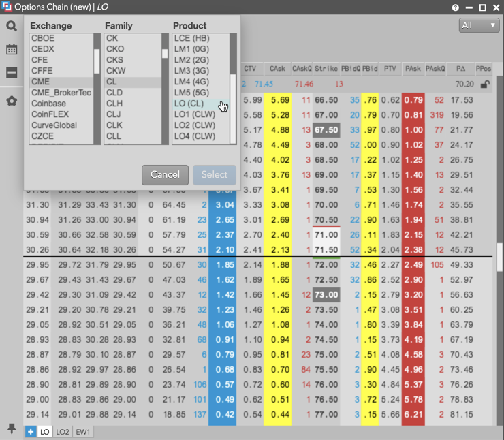The width and height of the screenshot is (504, 440).
Task: Switch to the LO2 tab
Action: 63,432
